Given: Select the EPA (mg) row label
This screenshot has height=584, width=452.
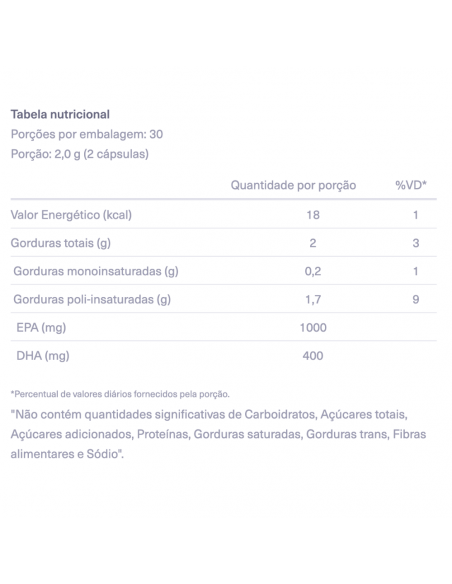Looking at the screenshot, I should (x=41, y=328).
